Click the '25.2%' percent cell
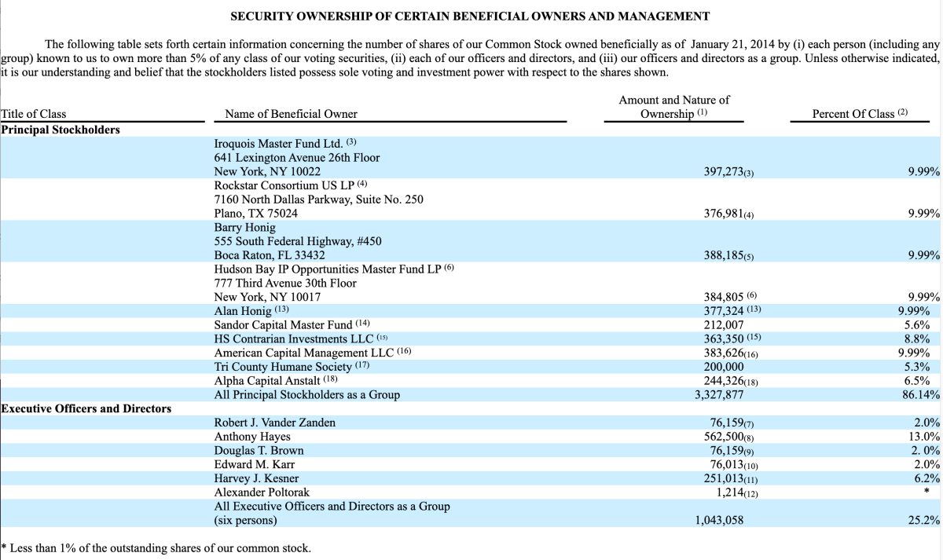This screenshot has width=943, height=560. [x=924, y=521]
